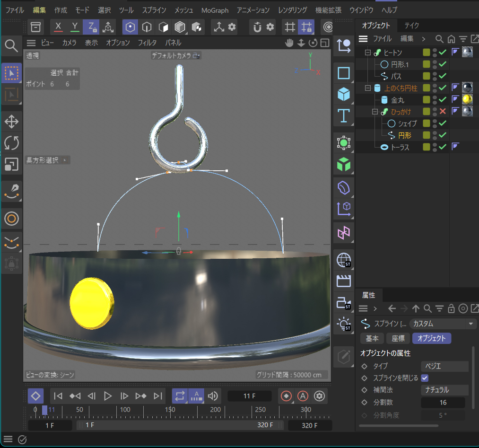Enable the ひっかけ object red X toggle

click(x=443, y=112)
